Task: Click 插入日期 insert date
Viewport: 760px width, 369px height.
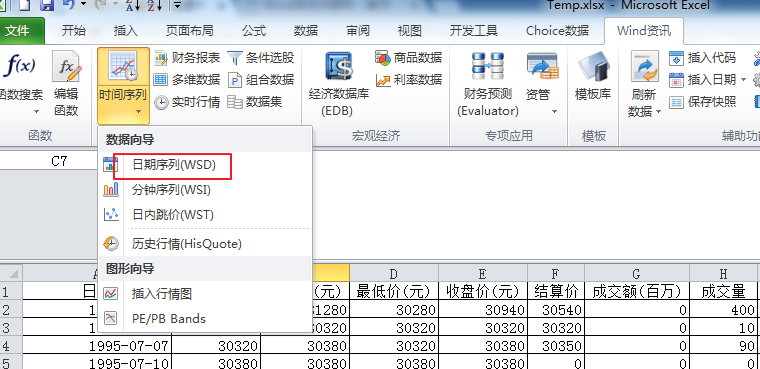Action: (x=703, y=80)
